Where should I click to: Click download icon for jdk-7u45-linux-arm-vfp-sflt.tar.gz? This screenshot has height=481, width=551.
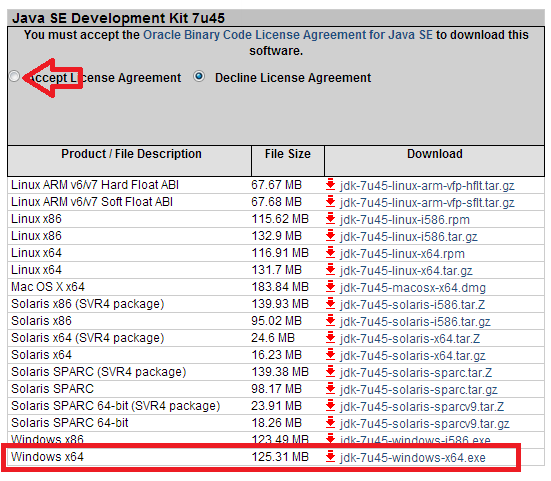coord(330,201)
